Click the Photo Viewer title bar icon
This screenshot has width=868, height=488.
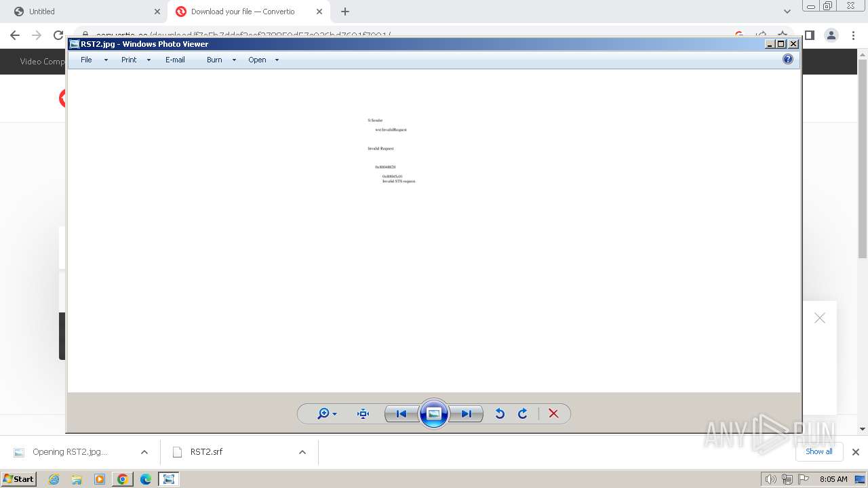click(x=75, y=44)
